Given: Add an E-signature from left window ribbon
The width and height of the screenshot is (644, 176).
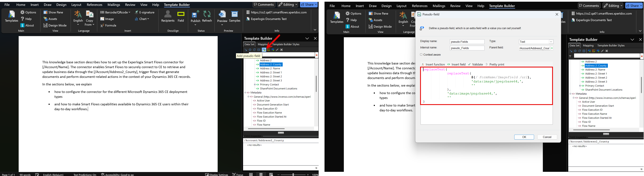Looking at the screenshot, I should click(144, 12).
